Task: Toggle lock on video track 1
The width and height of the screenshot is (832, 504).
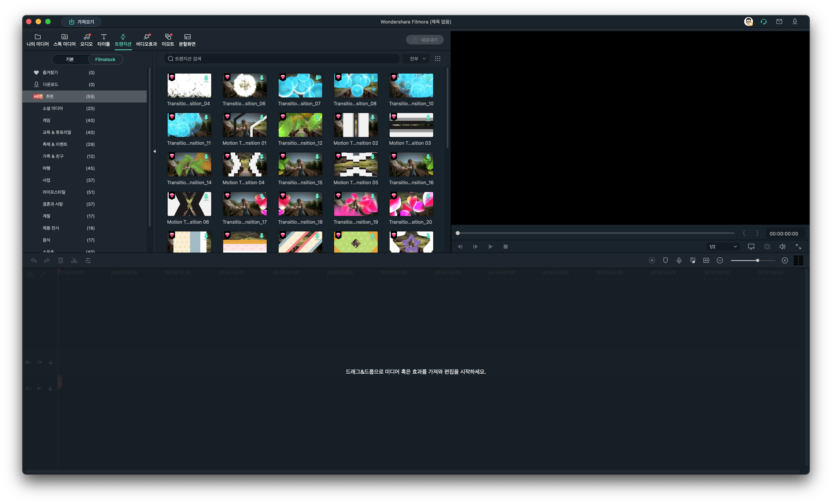Action: coord(51,362)
